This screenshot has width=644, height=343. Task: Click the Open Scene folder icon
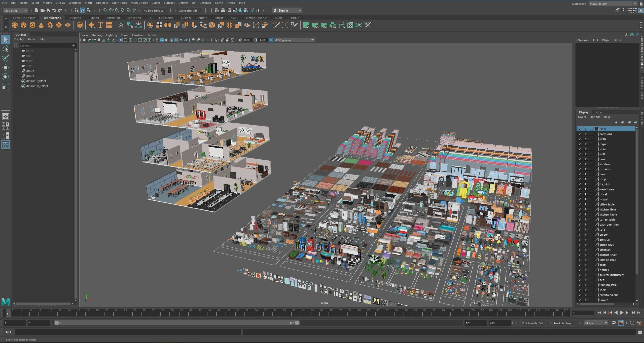pos(43,10)
